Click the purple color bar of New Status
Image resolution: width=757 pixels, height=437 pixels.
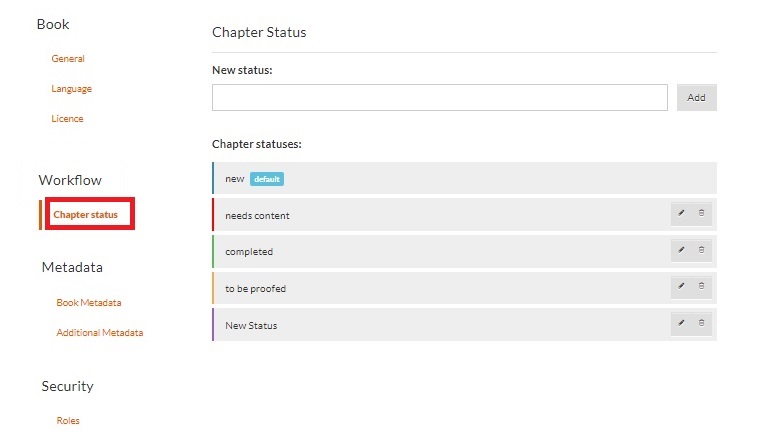(x=213, y=325)
